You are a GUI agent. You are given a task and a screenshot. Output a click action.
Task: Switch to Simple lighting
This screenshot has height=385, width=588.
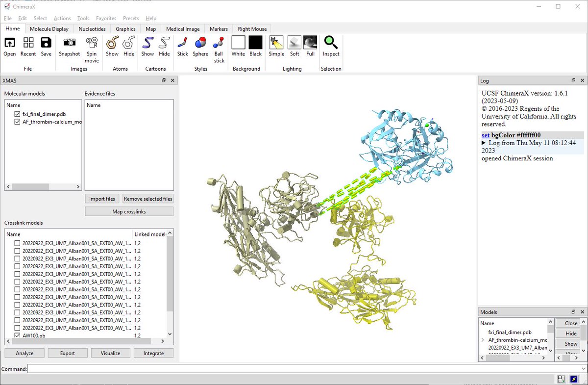276,43
